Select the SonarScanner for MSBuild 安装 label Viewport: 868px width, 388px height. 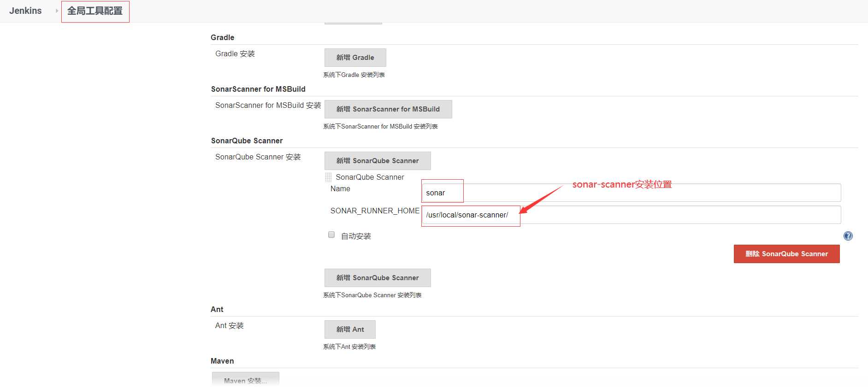(268, 105)
